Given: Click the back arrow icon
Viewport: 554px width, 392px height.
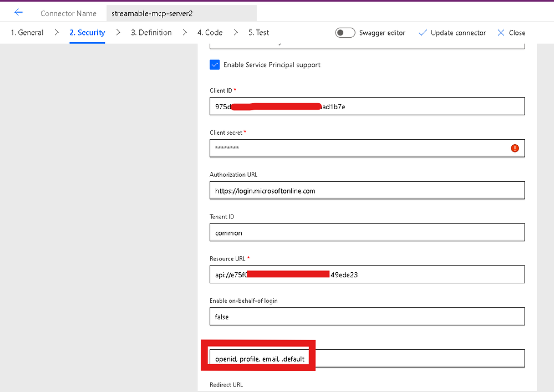Looking at the screenshot, I should tap(18, 13).
